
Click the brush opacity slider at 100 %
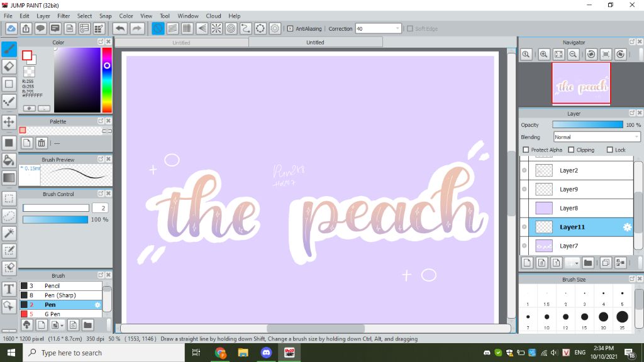(55, 219)
